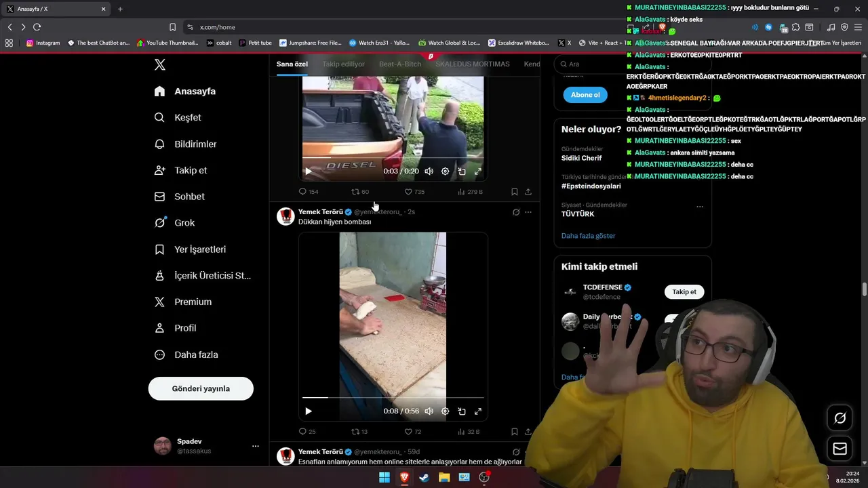Open settings of truck video
The image size is (868, 488).
coord(445,171)
